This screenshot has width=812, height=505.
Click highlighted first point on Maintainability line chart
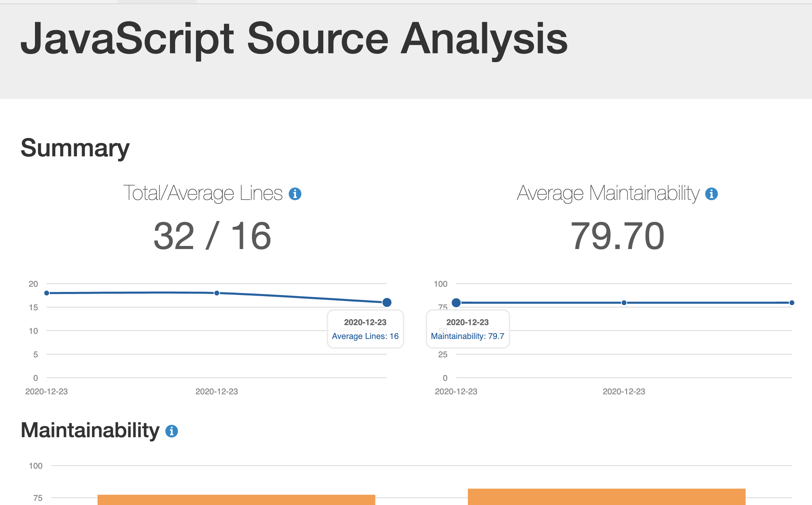(x=456, y=303)
